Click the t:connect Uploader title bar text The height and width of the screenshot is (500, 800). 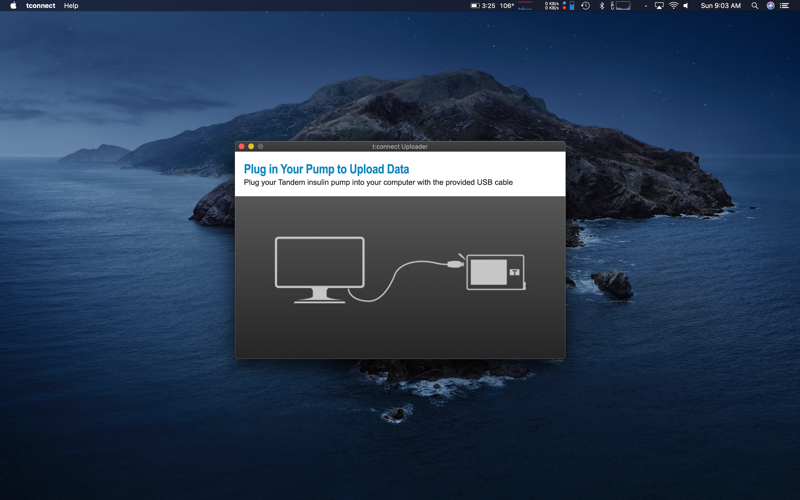point(400,146)
